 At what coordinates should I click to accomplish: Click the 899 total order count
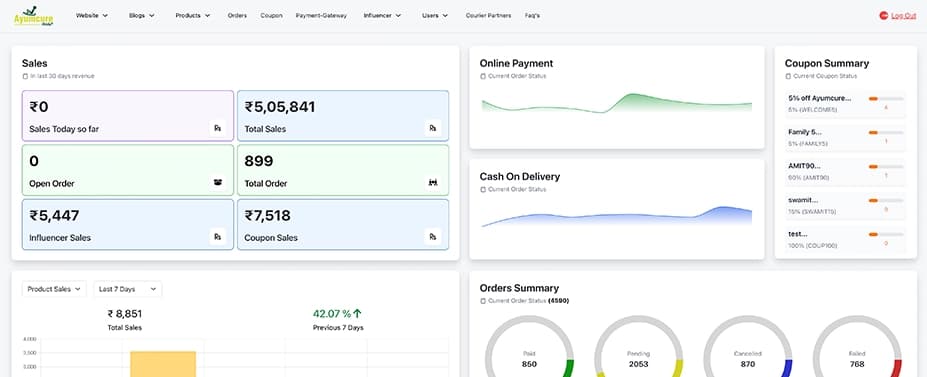(259, 161)
